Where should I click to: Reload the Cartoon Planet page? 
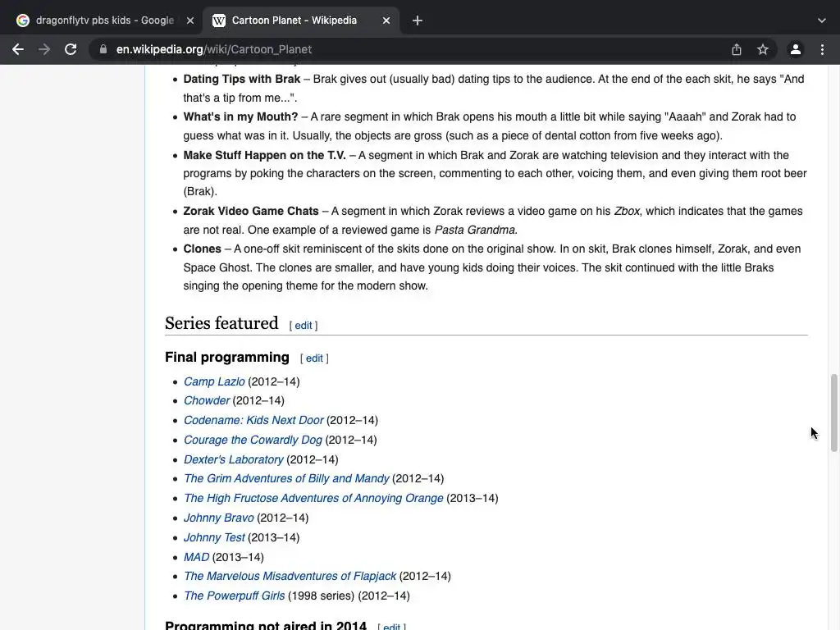[71, 49]
